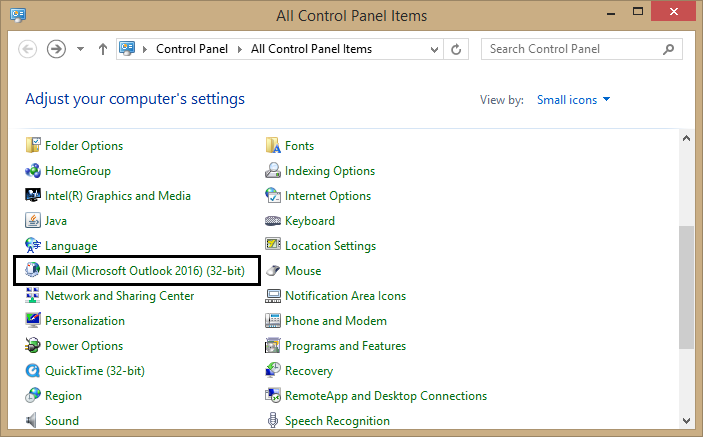Open the Mail (Microsoft Outlook 2016) icon
Viewport: 703px width, 437px height.
tap(33, 270)
